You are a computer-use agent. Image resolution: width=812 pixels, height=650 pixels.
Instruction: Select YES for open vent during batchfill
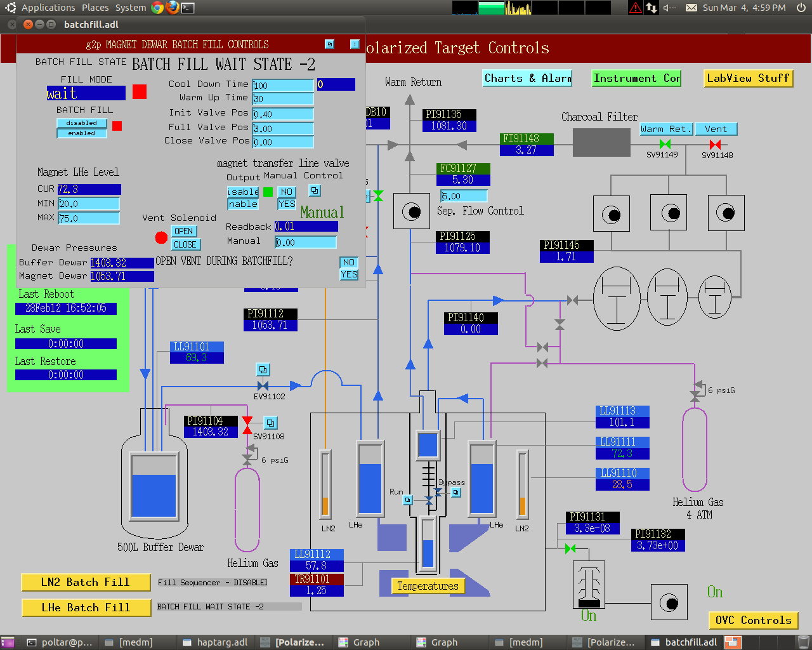(349, 274)
